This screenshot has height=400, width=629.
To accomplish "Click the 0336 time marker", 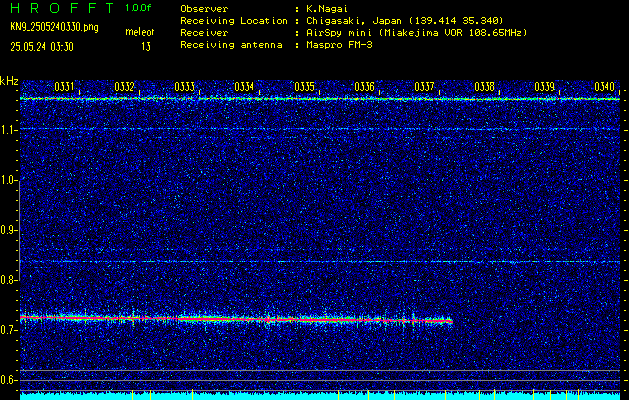I will coord(365,87).
